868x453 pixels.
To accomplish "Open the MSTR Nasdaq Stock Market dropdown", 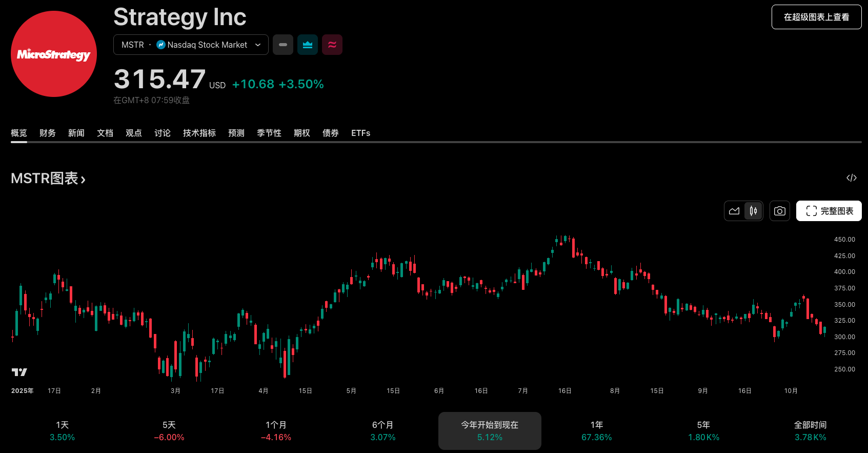I will tap(191, 45).
